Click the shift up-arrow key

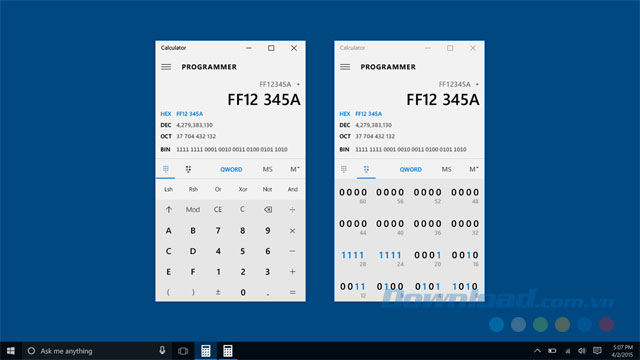169,209
